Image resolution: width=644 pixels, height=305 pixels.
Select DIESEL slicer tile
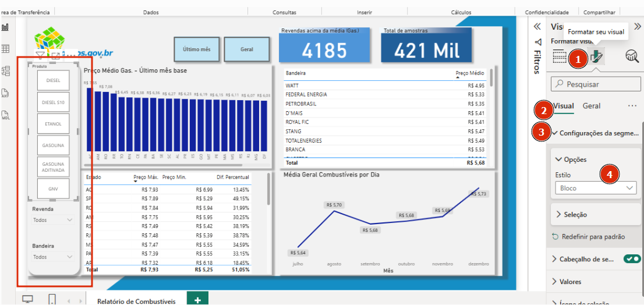coord(54,80)
